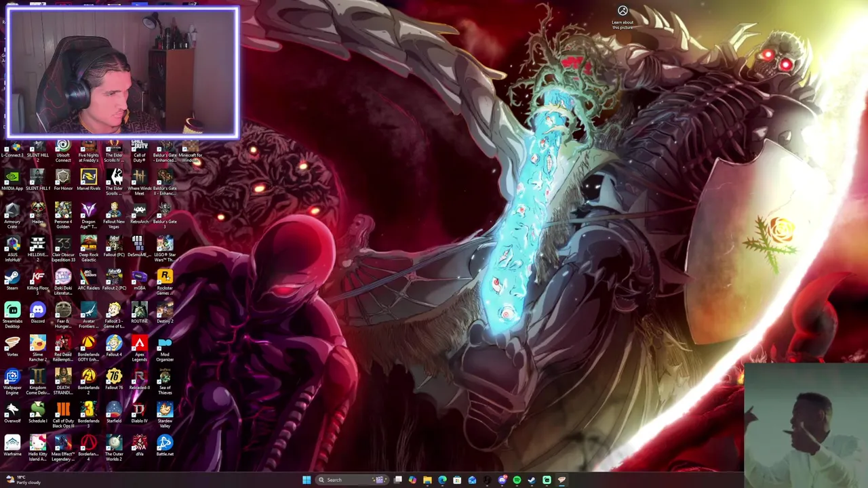The height and width of the screenshot is (488, 868).
Task: Open Copilot from the taskbar
Action: point(412,480)
